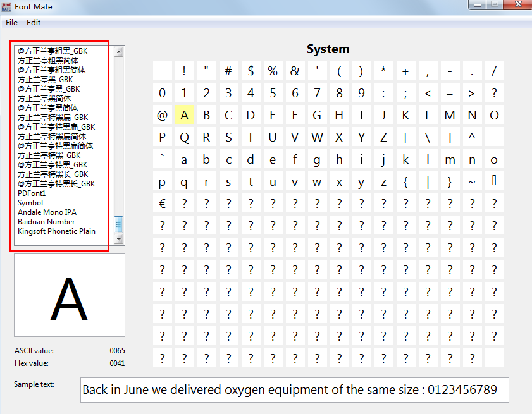Select the uppercase O character cell
This screenshot has width=532, height=414.
point(494,115)
